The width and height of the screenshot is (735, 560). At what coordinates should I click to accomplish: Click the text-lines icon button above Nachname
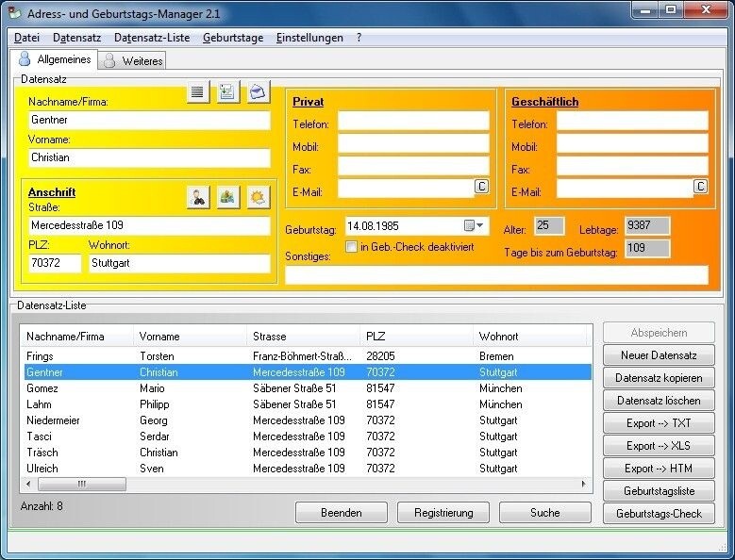point(198,91)
